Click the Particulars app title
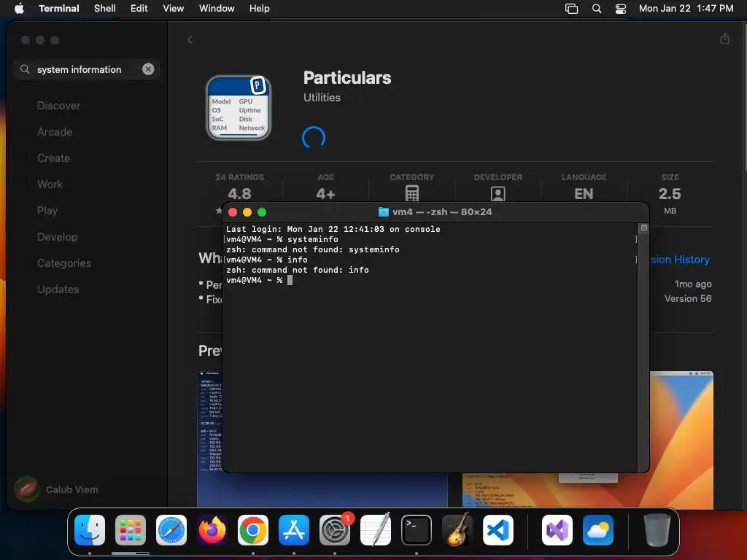 click(347, 77)
